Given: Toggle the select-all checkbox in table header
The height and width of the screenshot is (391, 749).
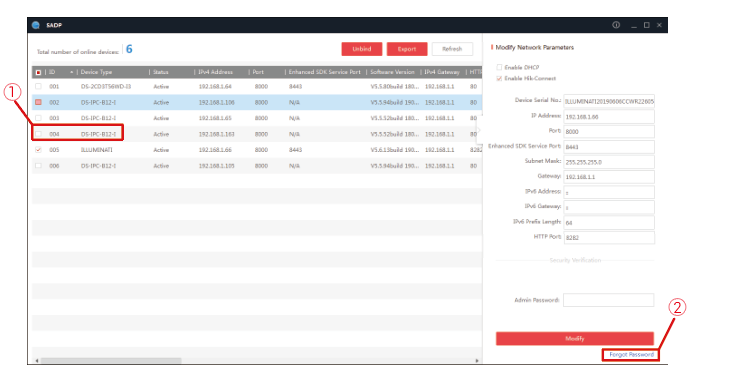Looking at the screenshot, I should [x=38, y=72].
